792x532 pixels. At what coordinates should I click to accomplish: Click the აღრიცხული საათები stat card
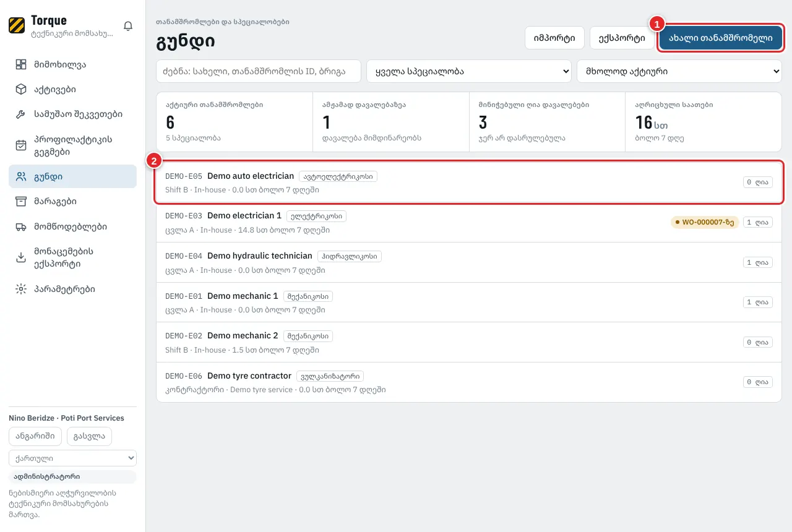pyautogui.click(x=704, y=122)
